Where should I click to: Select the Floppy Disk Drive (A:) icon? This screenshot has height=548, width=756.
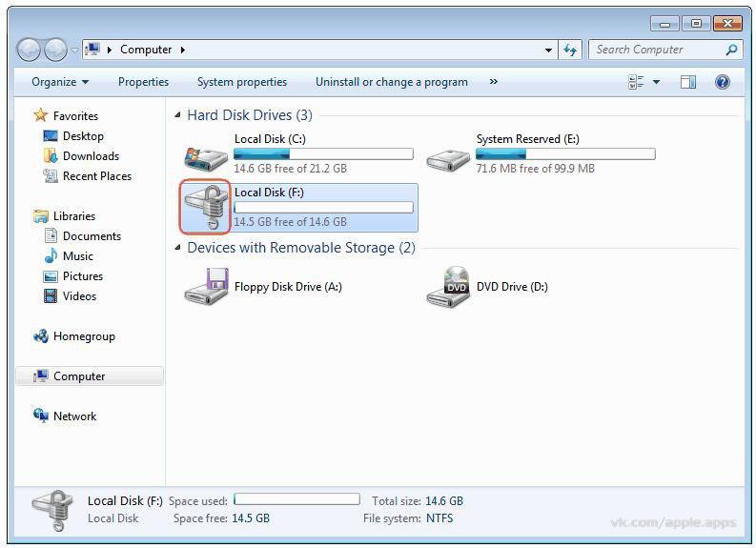tap(206, 287)
